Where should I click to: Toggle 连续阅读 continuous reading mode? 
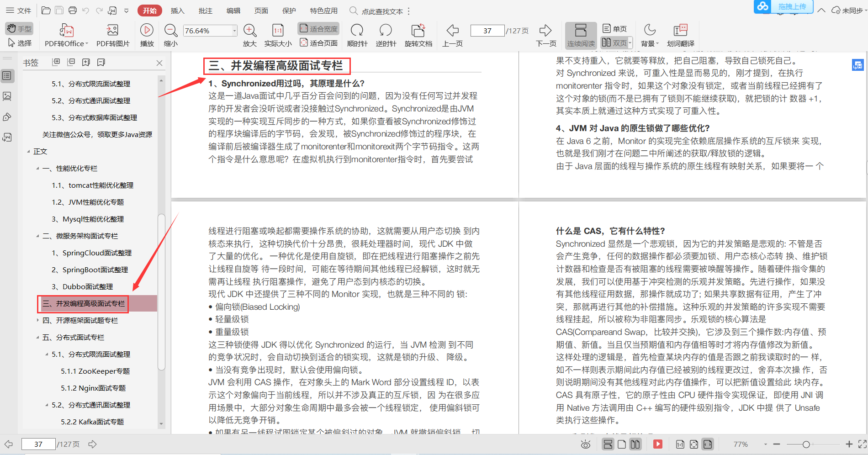[x=581, y=35]
